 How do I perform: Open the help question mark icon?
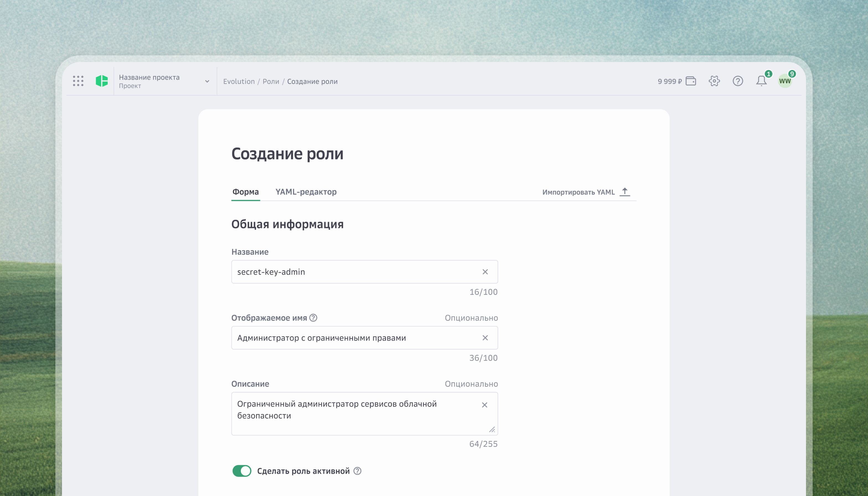tap(738, 81)
